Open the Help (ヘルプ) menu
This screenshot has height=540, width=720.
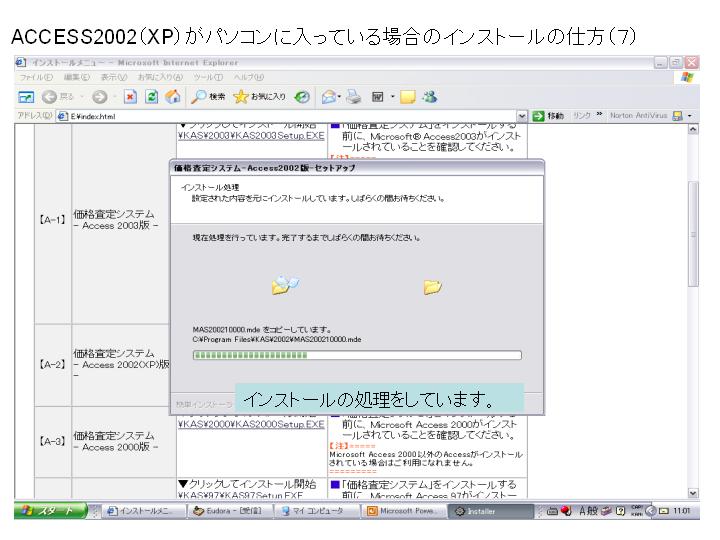(248, 77)
